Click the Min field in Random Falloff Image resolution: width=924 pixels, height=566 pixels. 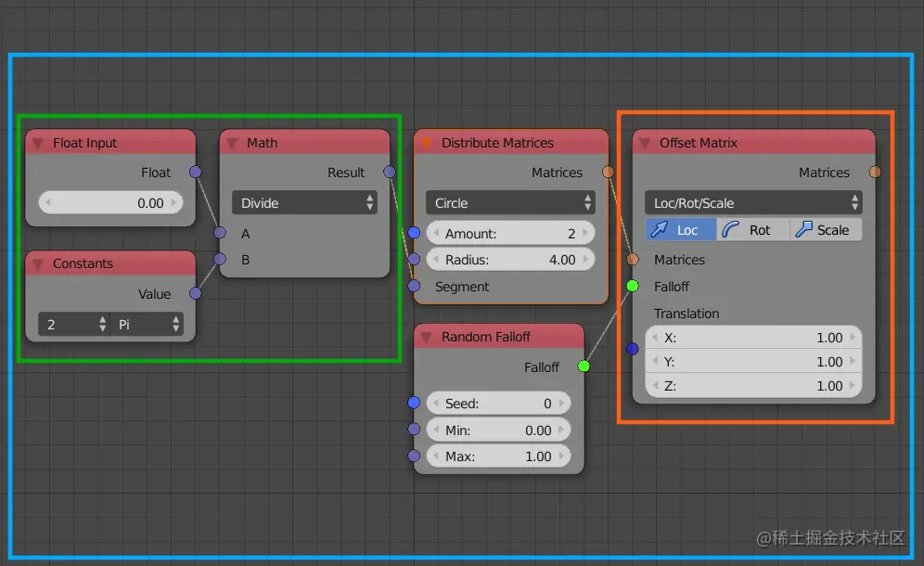(498, 431)
